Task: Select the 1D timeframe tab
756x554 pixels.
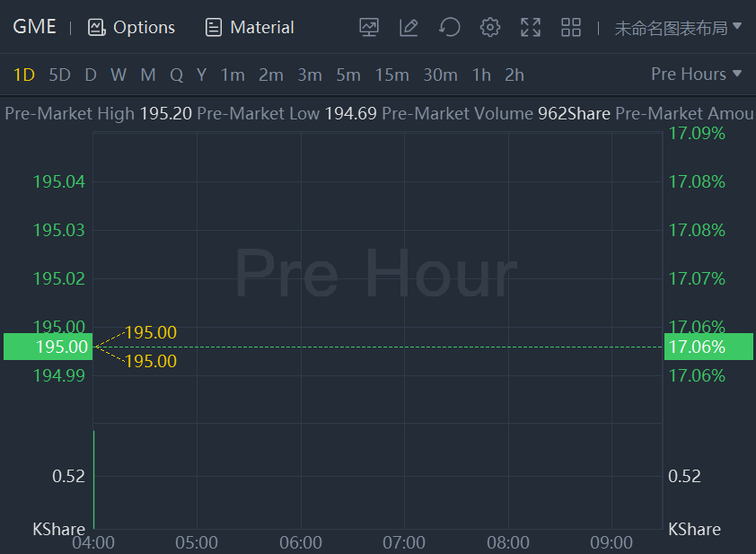Action: click(x=23, y=75)
